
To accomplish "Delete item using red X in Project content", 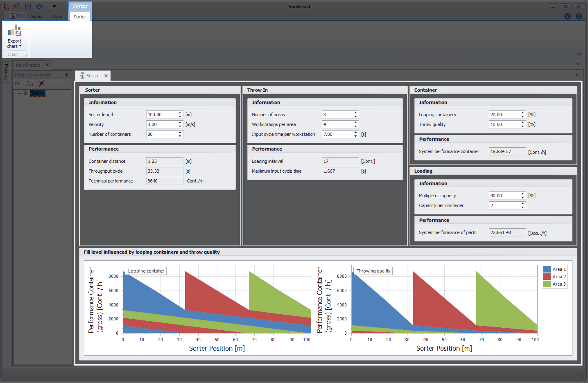I will pos(41,83).
